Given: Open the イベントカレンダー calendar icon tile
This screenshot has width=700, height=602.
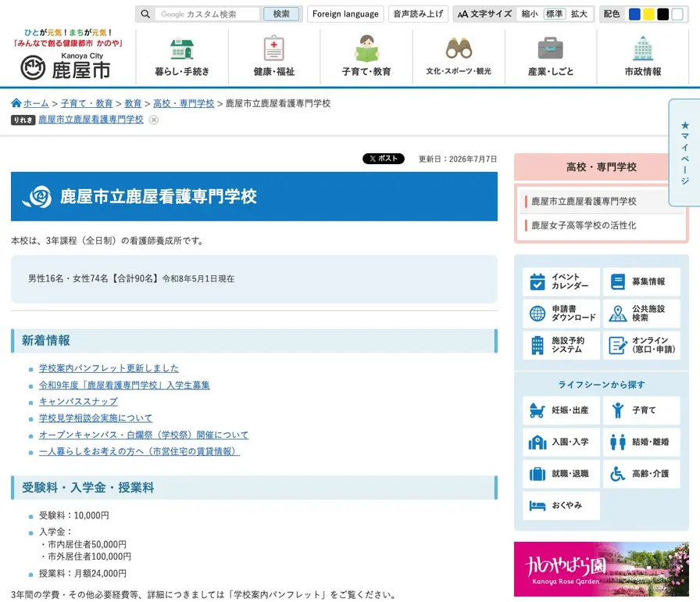Looking at the screenshot, I should 561,281.
